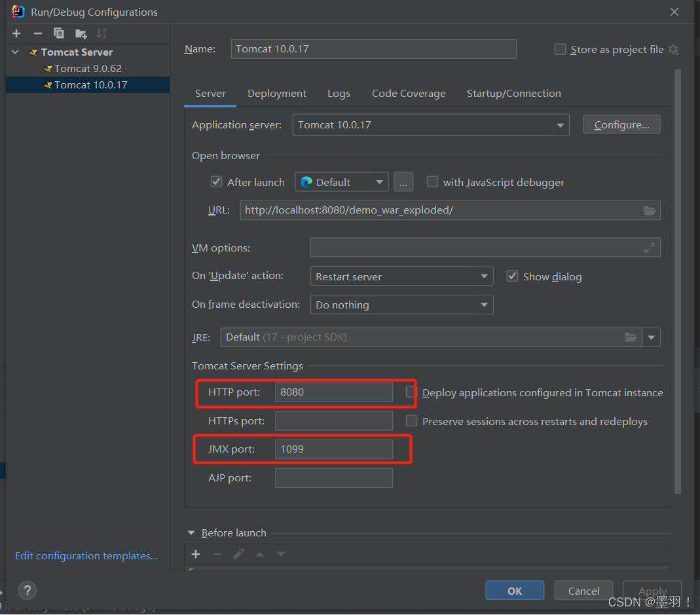Create a new configuration folder

point(81,33)
